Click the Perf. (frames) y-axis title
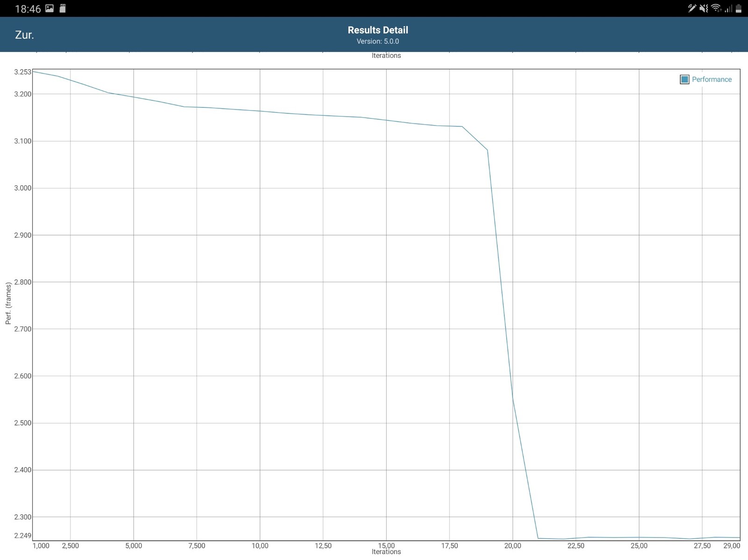The image size is (748, 560). (x=8, y=303)
